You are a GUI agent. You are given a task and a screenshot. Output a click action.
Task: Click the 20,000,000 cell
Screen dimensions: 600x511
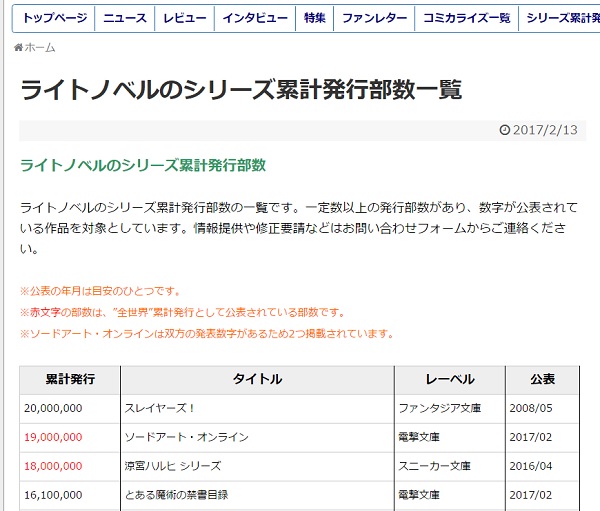point(70,408)
